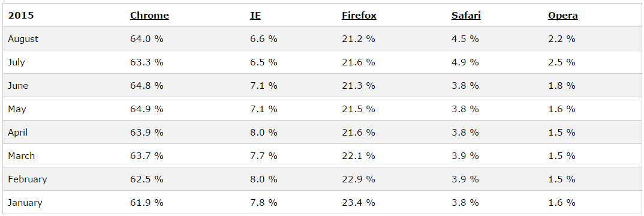Click Firefox's March value 22.1 %
The width and height of the screenshot is (644, 216).
(358, 156)
